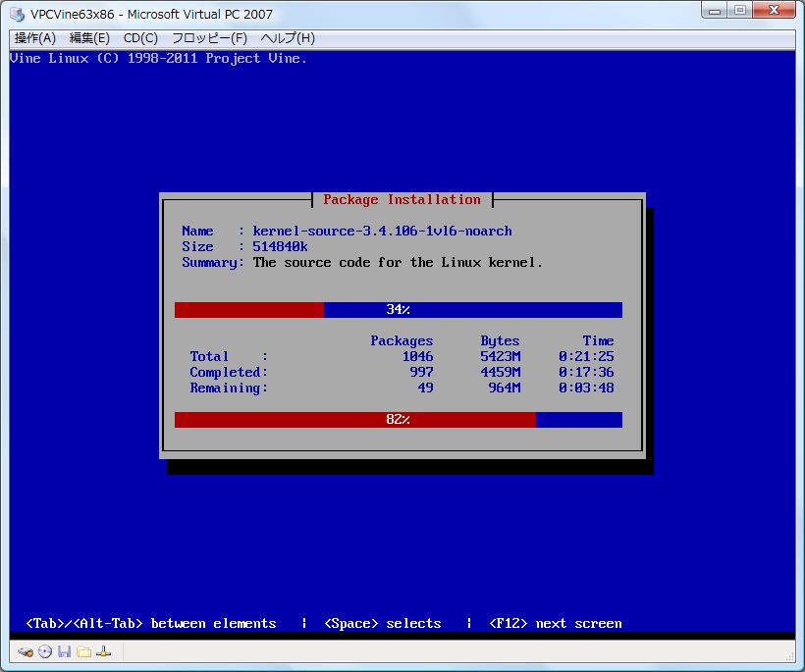Click the Total packages value 1046
Viewport: 805px width, 672px height.
pos(417,356)
